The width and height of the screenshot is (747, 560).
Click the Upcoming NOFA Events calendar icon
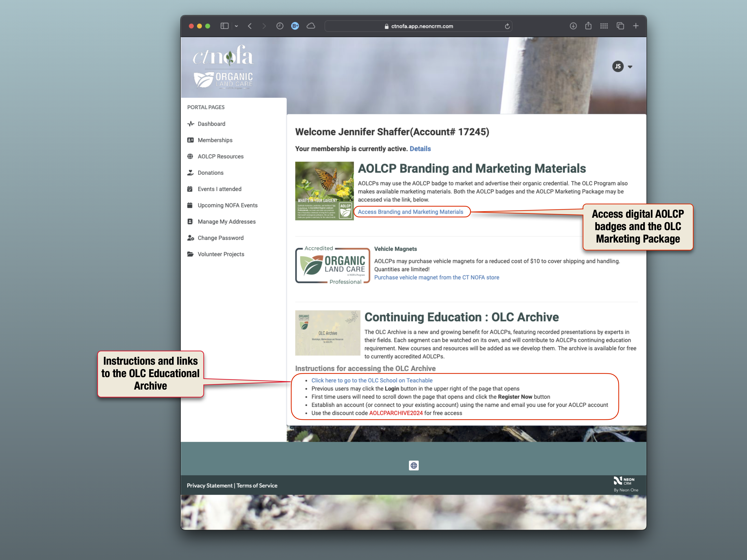tap(190, 205)
